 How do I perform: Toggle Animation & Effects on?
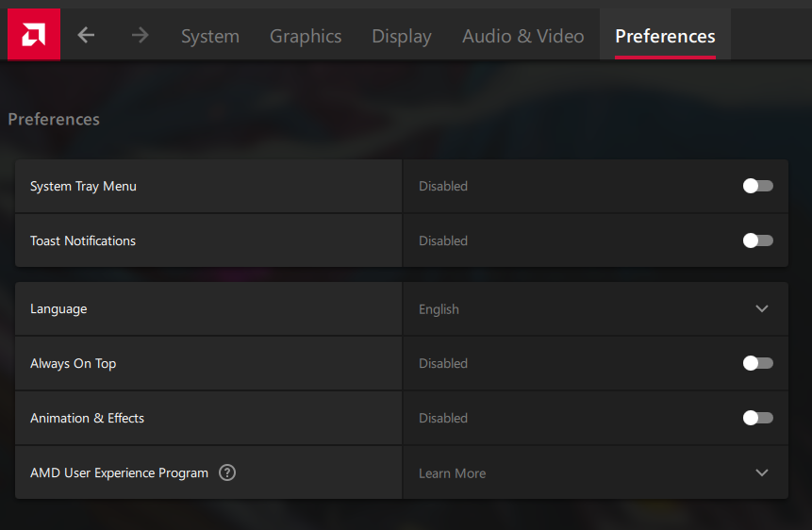[757, 418]
